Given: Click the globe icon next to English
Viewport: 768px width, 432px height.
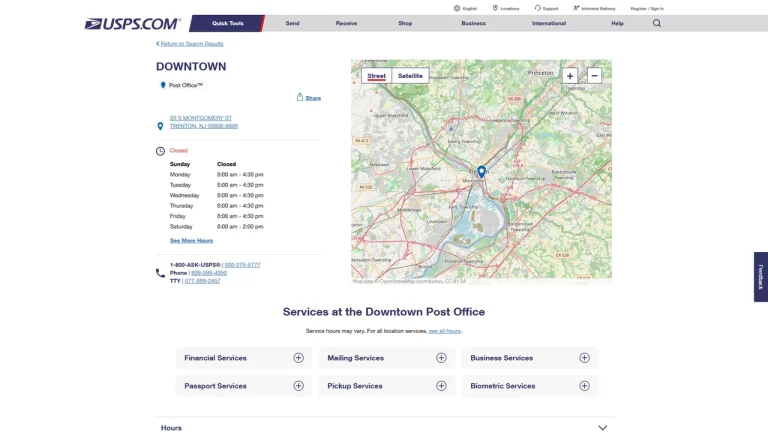Looking at the screenshot, I should (457, 8).
